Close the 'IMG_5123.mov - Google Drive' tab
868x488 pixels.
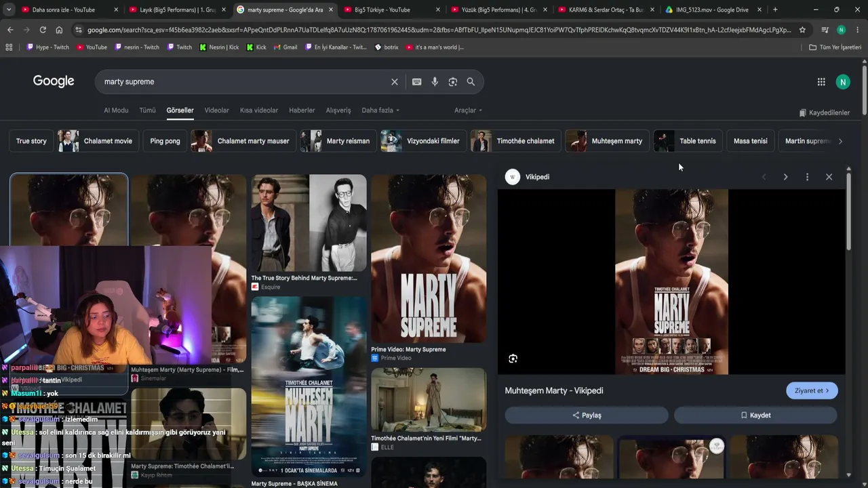[759, 9]
